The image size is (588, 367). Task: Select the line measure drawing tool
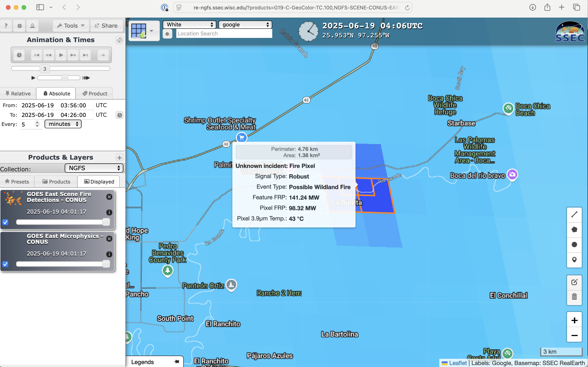click(574, 215)
